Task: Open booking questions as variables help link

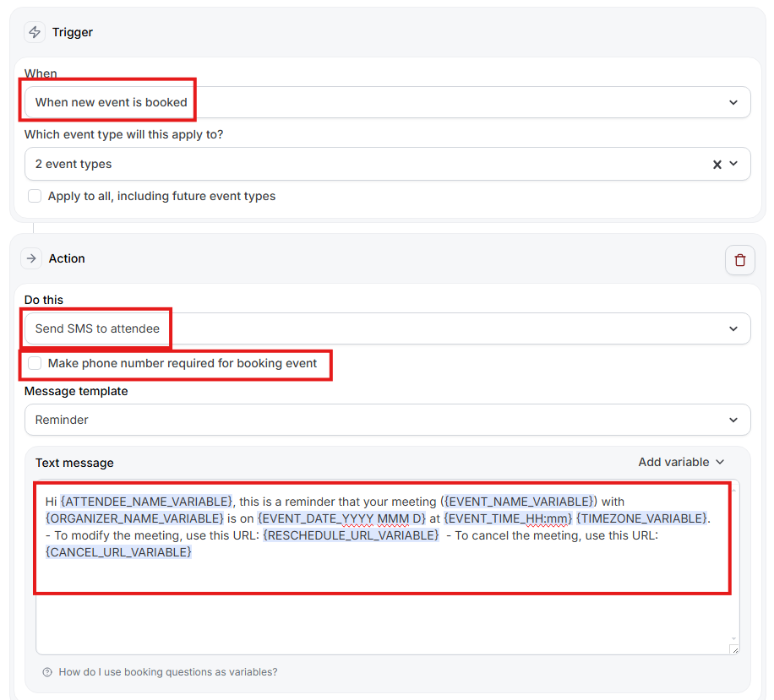Action: (x=167, y=672)
